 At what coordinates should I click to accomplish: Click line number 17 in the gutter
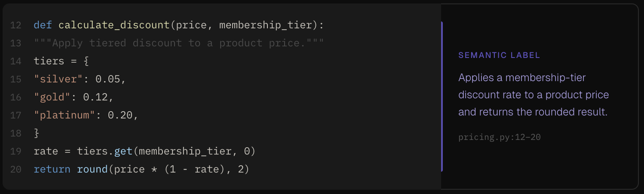pyautogui.click(x=15, y=115)
